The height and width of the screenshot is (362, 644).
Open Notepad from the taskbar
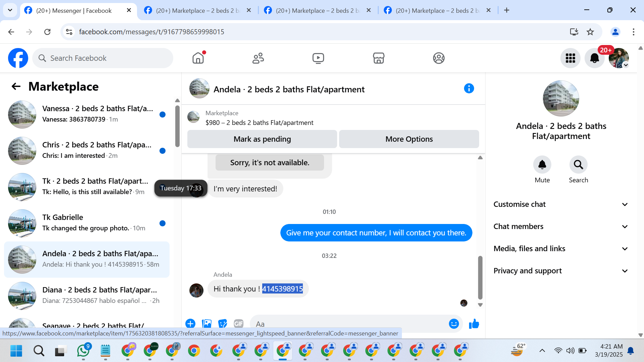(105, 351)
